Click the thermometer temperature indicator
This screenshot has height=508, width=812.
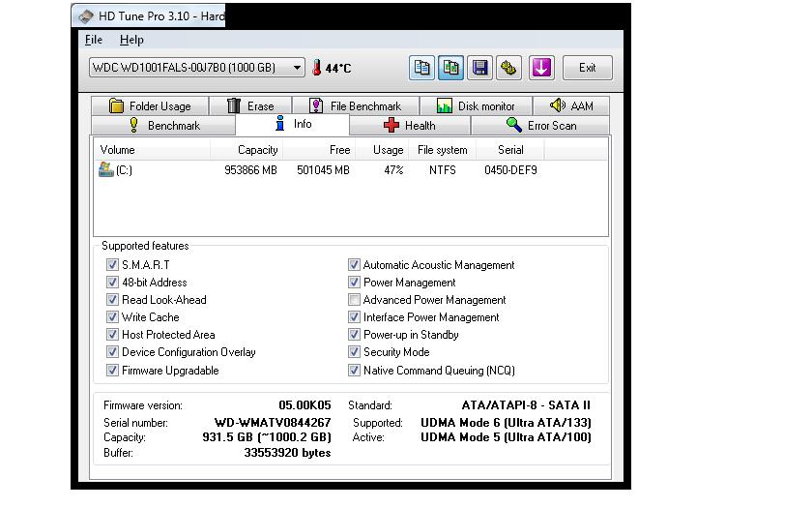tap(316, 68)
